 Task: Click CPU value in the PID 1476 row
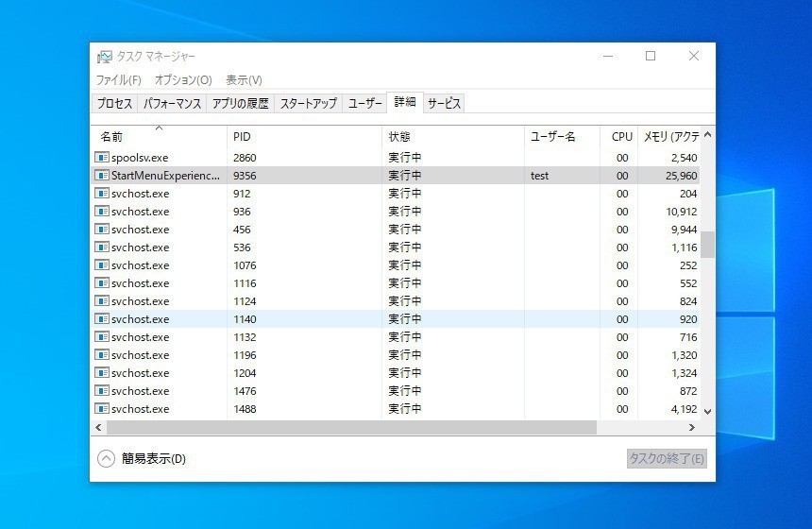pyautogui.click(x=622, y=391)
